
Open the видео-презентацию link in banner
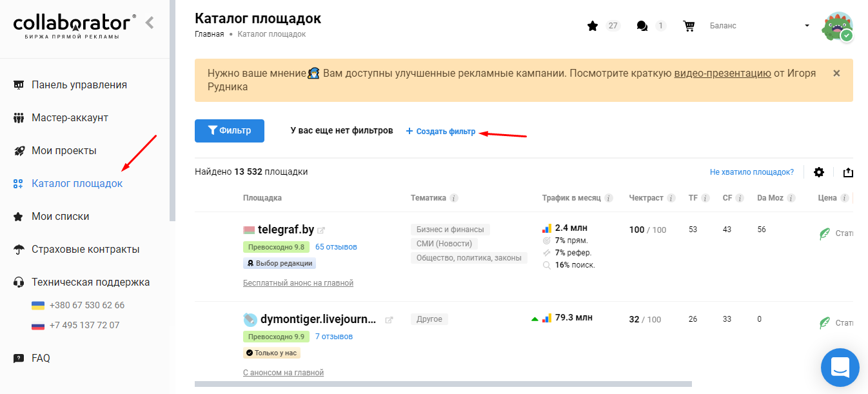click(722, 74)
